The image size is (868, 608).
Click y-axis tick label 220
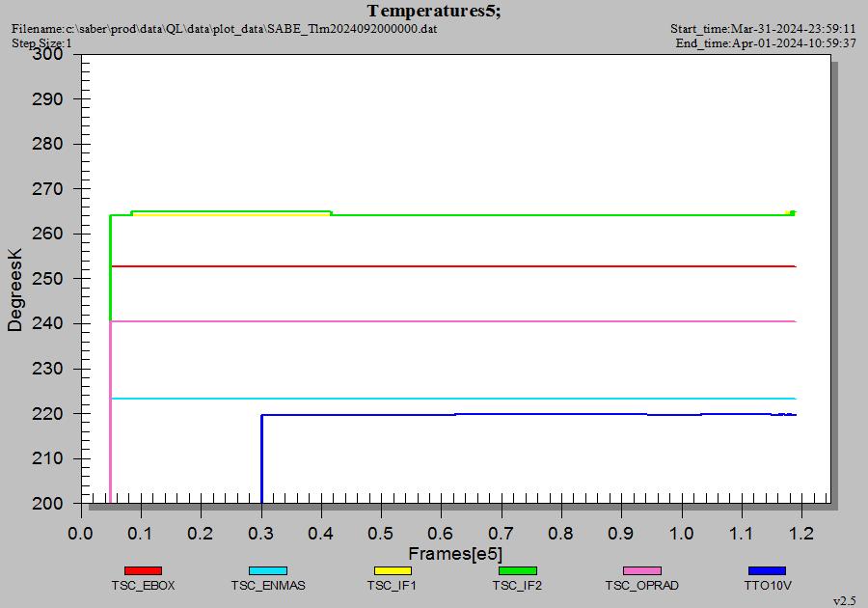click(x=47, y=414)
